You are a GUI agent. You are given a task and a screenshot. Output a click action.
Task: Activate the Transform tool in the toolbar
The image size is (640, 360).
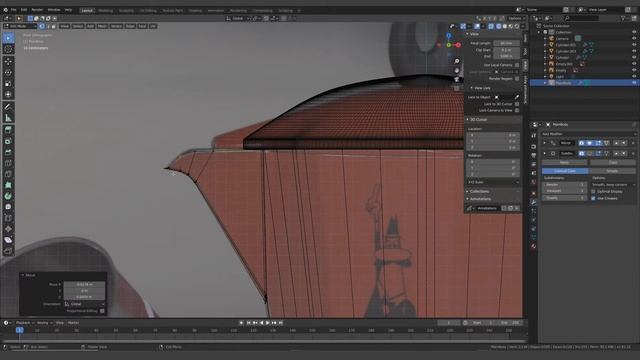8,95
